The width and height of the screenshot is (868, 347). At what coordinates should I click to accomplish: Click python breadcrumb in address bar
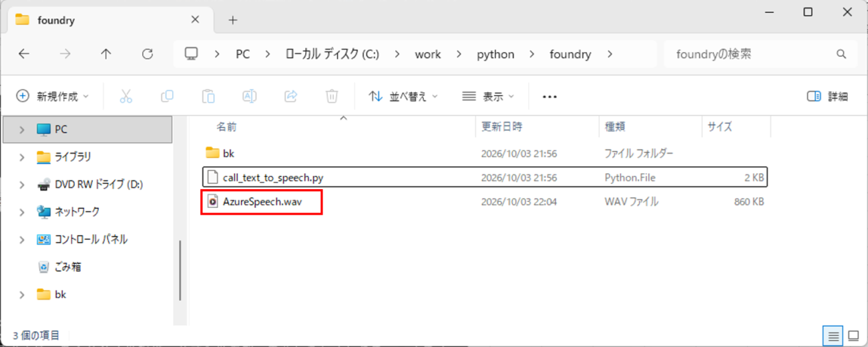point(495,54)
